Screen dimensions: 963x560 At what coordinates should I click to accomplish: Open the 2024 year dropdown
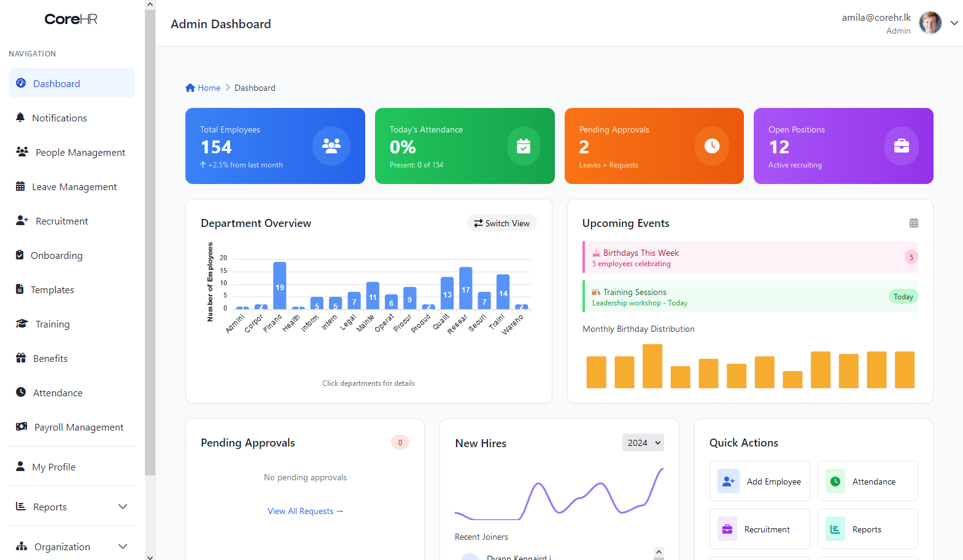[643, 443]
